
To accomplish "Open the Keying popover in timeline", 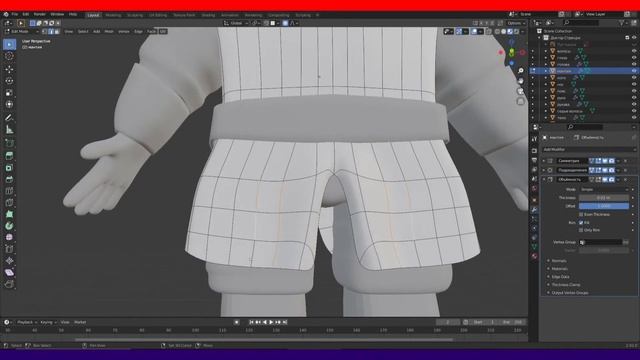I will [x=48, y=322].
